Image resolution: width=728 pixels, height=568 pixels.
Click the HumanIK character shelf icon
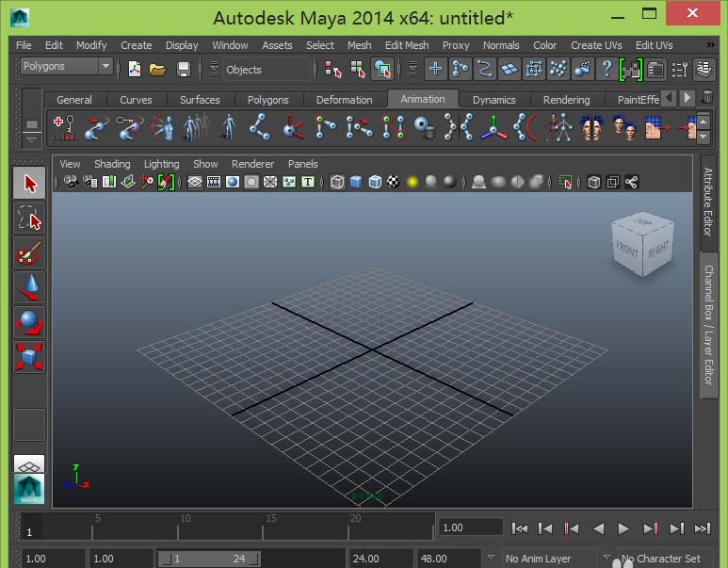pos(560,127)
